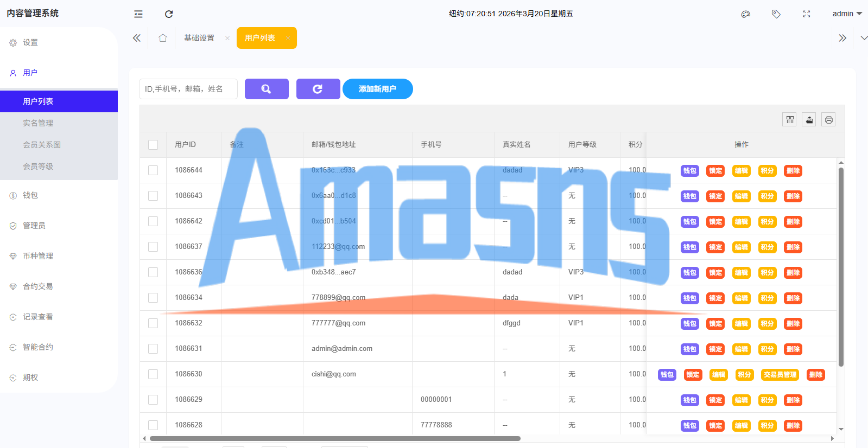Open 会员关系图 in the sidebar
This screenshot has width=868, height=448.
point(59,145)
